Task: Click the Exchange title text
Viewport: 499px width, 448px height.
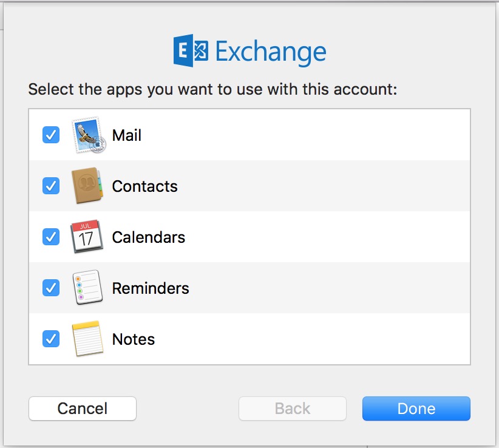Action: pos(271,52)
